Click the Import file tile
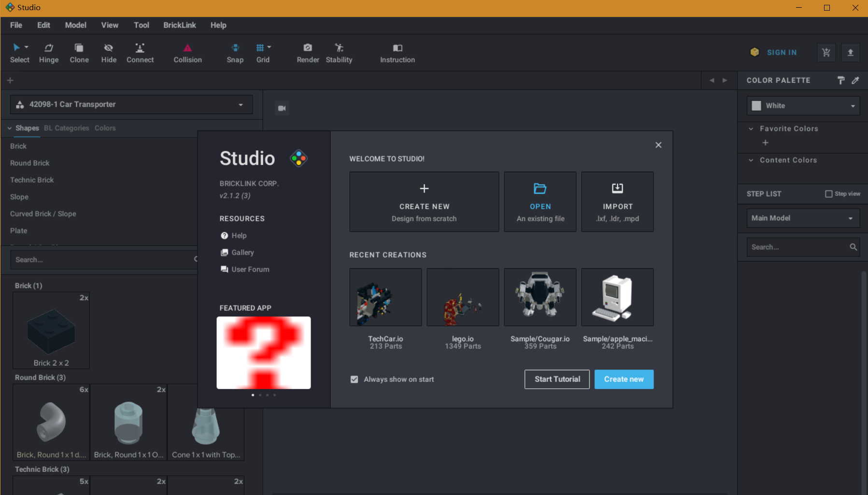 click(617, 202)
